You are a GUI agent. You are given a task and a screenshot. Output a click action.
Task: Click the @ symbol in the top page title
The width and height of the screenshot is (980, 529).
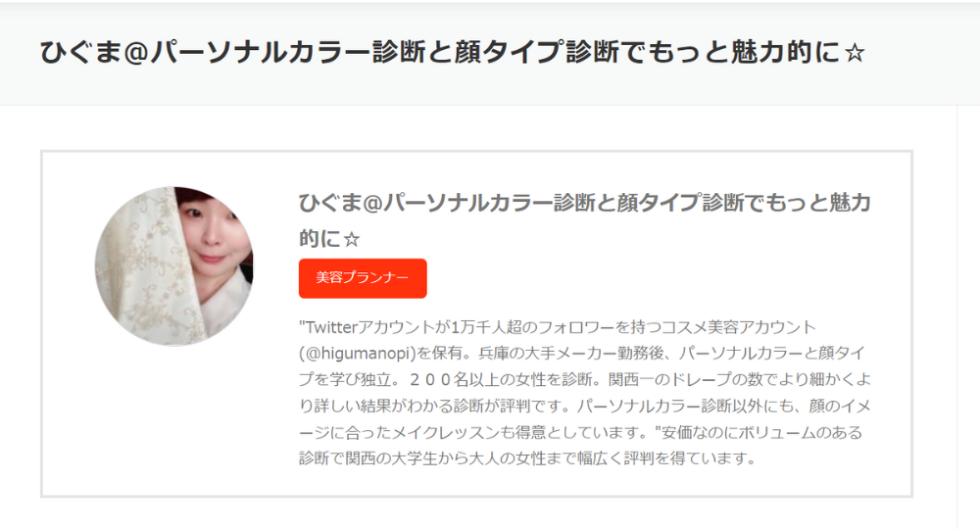[136, 53]
